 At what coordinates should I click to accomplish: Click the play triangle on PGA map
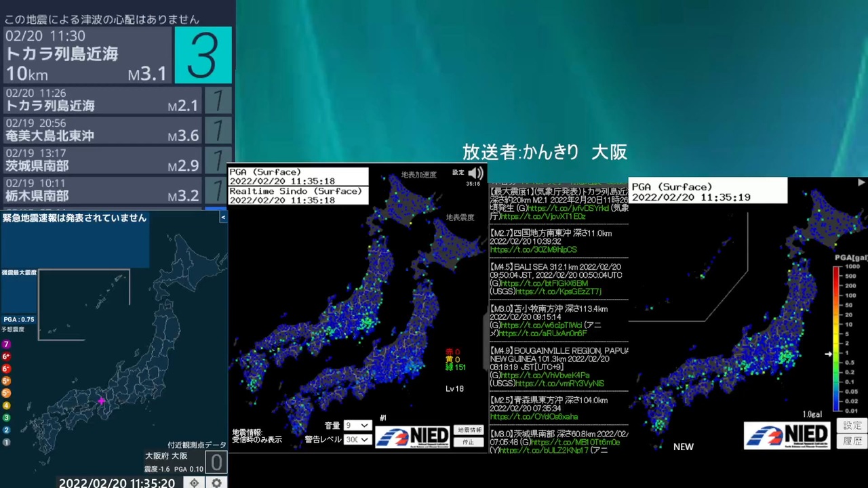point(861,182)
